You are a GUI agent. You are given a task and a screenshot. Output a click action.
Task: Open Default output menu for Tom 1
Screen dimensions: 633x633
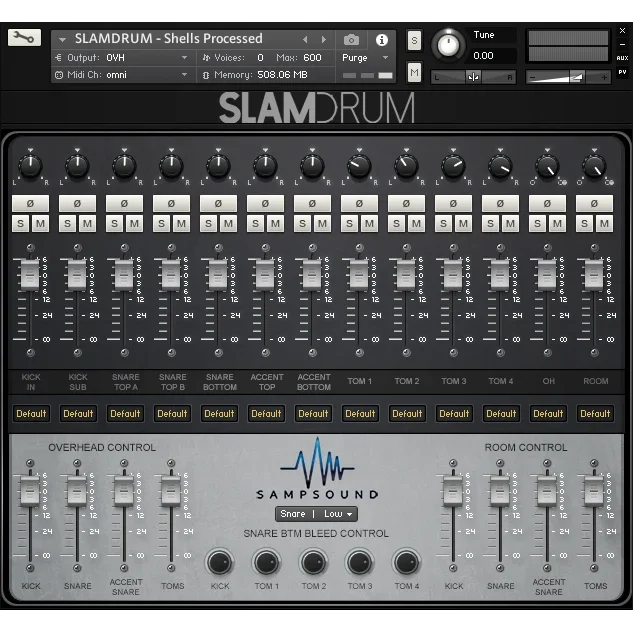360,414
